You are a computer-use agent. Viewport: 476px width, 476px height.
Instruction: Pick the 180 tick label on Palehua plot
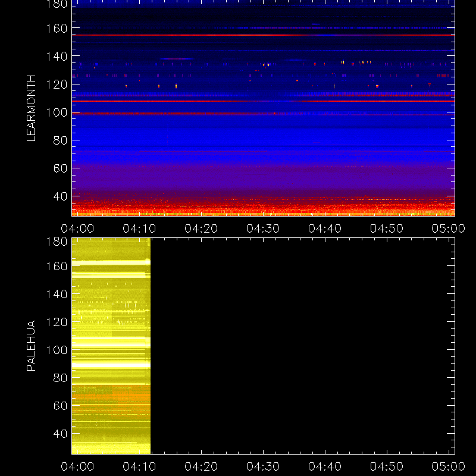[x=57, y=242]
